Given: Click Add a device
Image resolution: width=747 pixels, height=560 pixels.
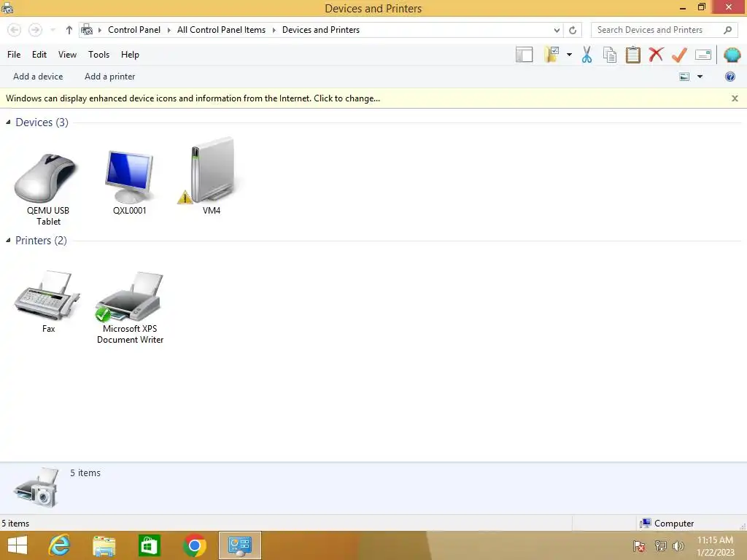Looking at the screenshot, I should (x=38, y=77).
